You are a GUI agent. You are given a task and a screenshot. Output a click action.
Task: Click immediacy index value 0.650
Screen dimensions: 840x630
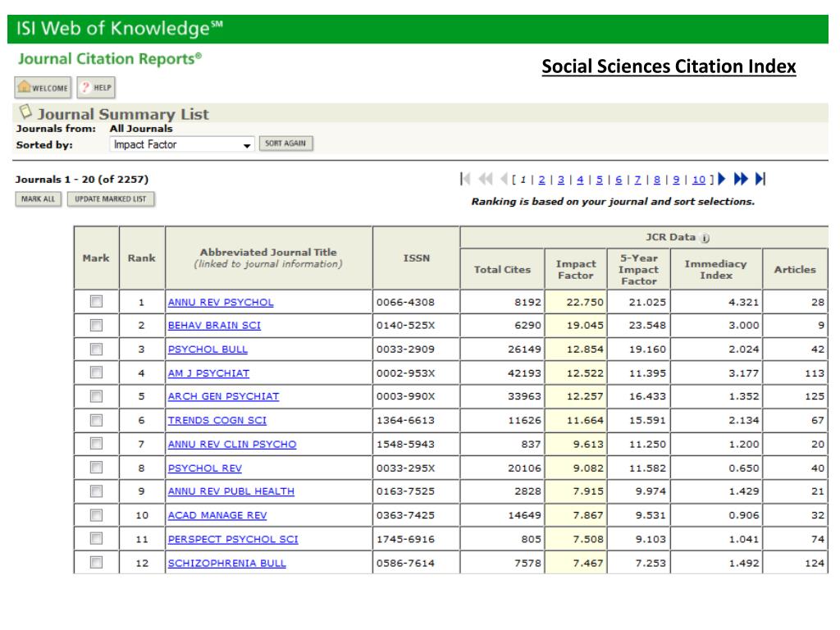(743, 468)
